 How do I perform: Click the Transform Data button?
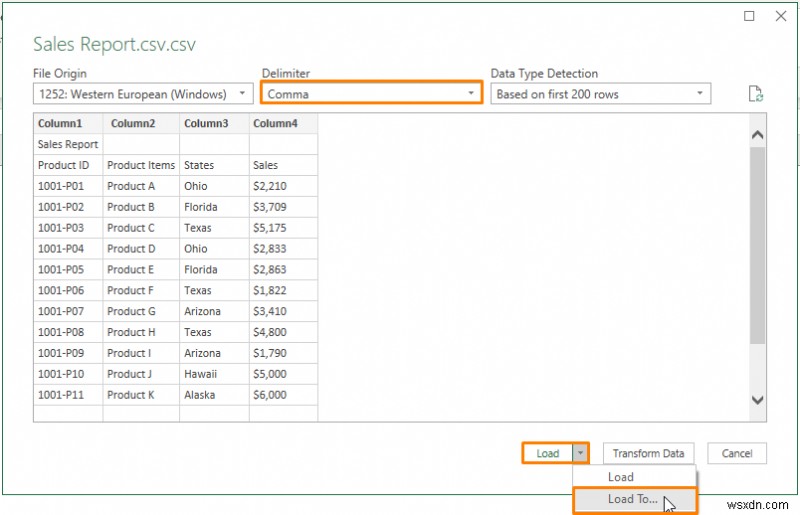pos(648,453)
